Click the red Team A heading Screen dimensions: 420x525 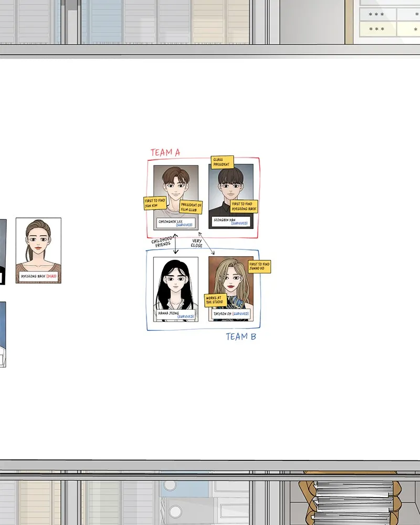(165, 153)
